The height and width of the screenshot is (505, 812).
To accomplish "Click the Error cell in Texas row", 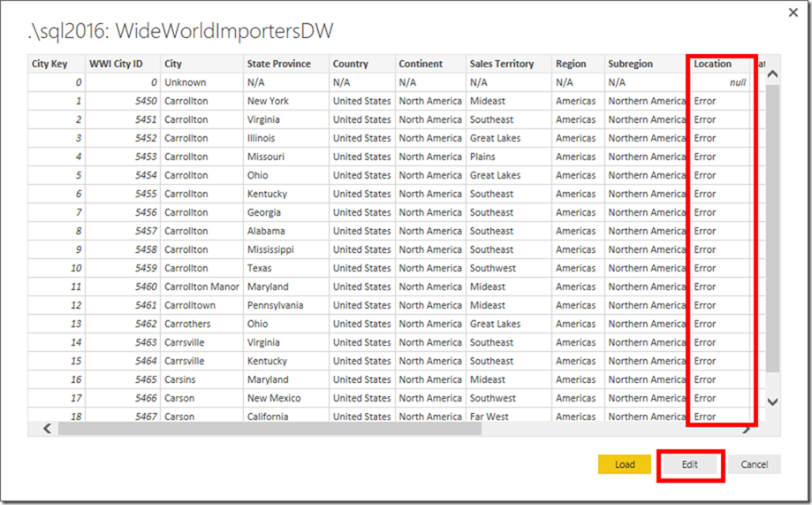I will pos(721,268).
